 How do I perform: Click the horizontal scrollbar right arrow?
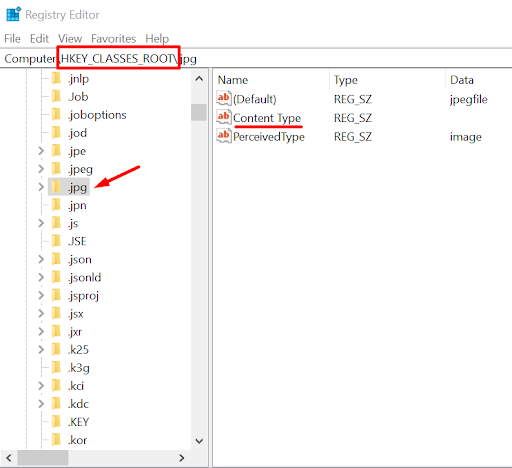pyautogui.click(x=182, y=458)
